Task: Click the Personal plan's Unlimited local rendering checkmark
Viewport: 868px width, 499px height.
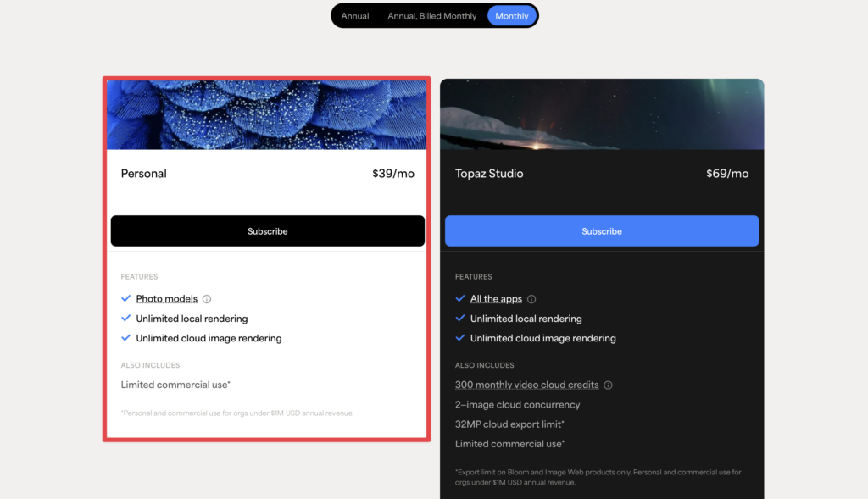Action: click(x=125, y=318)
